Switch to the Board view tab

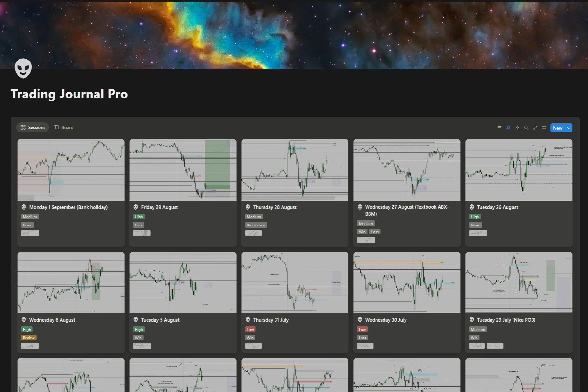(x=63, y=127)
